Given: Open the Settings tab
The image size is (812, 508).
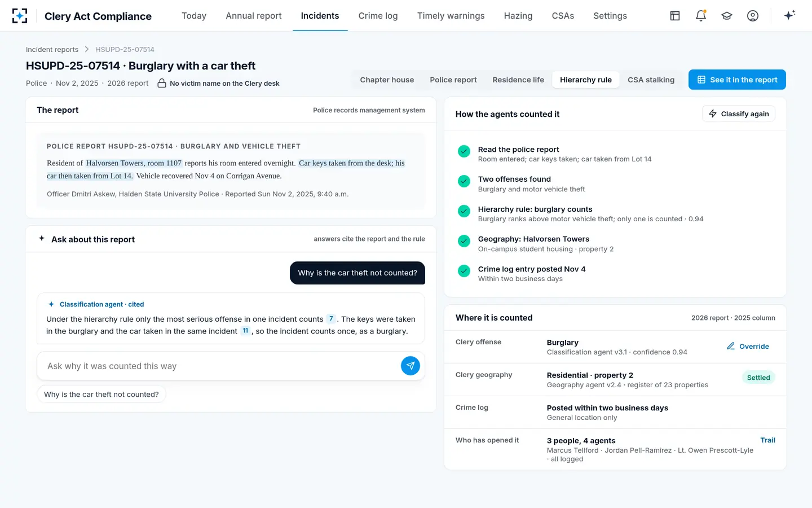Looking at the screenshot, I should (610, 16).
